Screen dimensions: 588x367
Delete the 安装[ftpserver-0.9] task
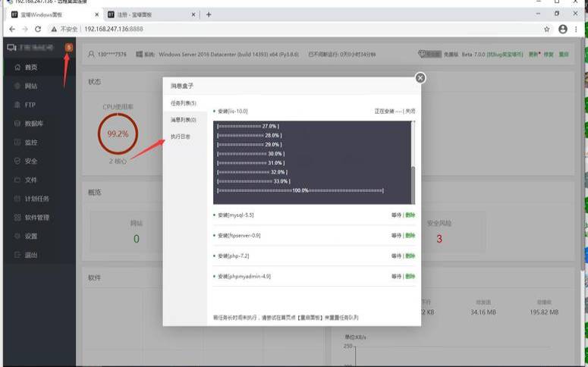410,235
